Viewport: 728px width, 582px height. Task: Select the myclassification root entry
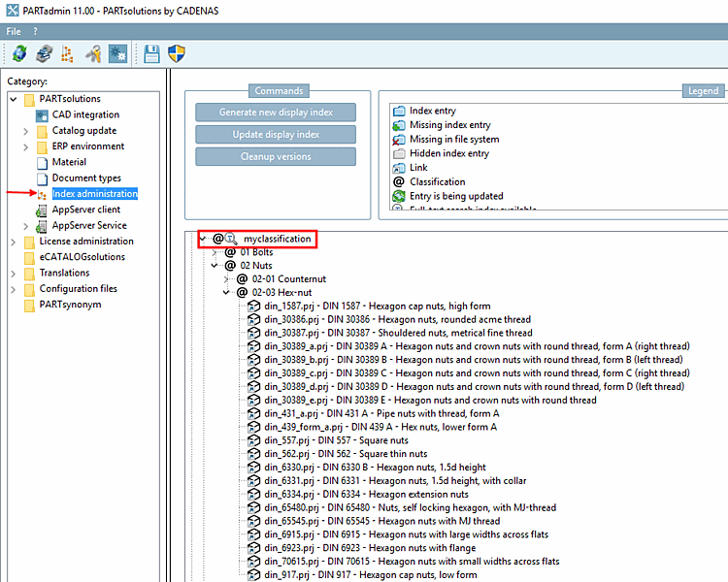pyautogui.click(x=278, y=239)
